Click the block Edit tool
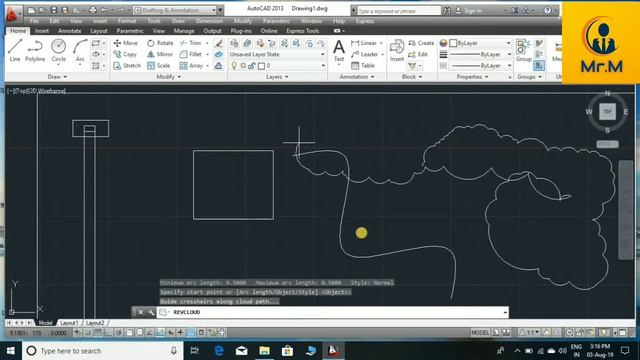 [x=418, y=54]
